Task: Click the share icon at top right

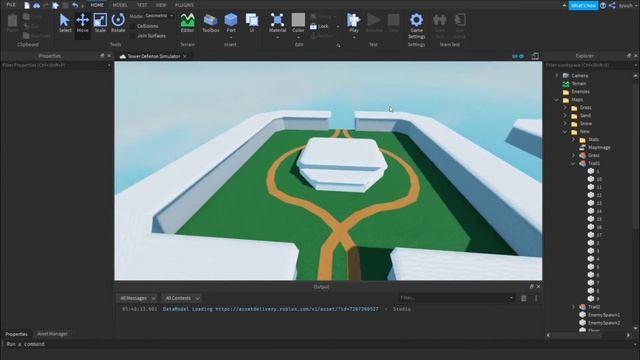Action: 612,5
